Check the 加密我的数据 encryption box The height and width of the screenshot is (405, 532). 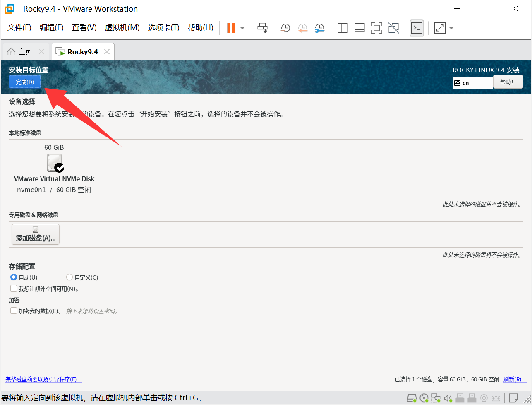14,311
